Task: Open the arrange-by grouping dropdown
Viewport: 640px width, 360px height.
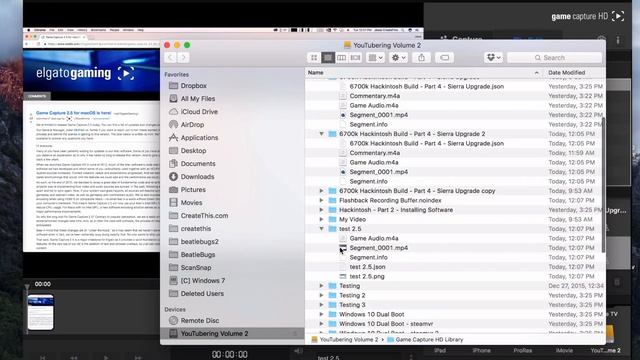Action: 376,58
